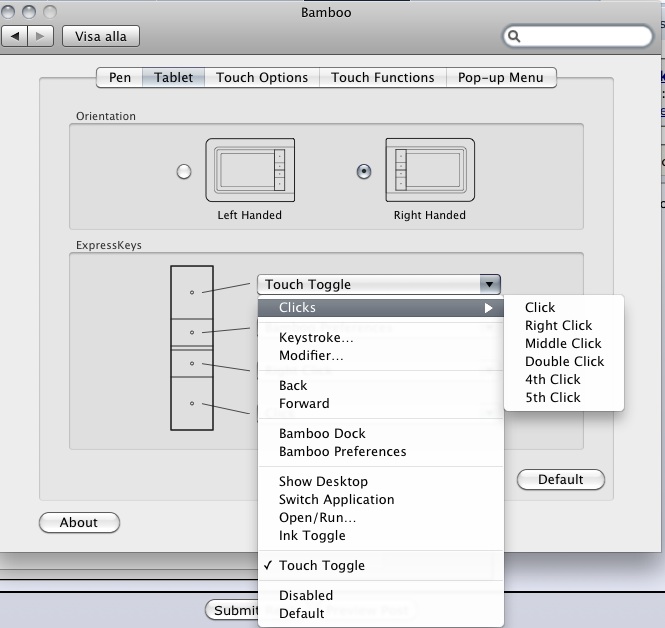The image size is (665, 628).
Task: Select the Left Handed radio button
Action: coord(184,172)
